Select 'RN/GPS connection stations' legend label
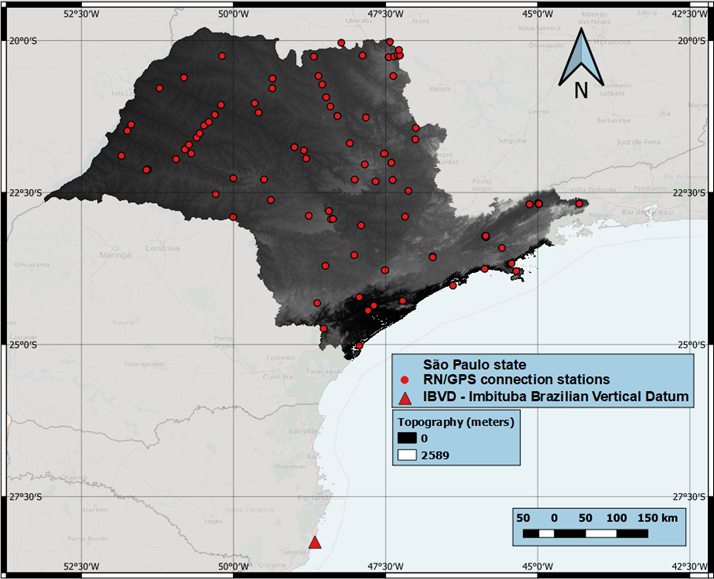 coord(516,380)
